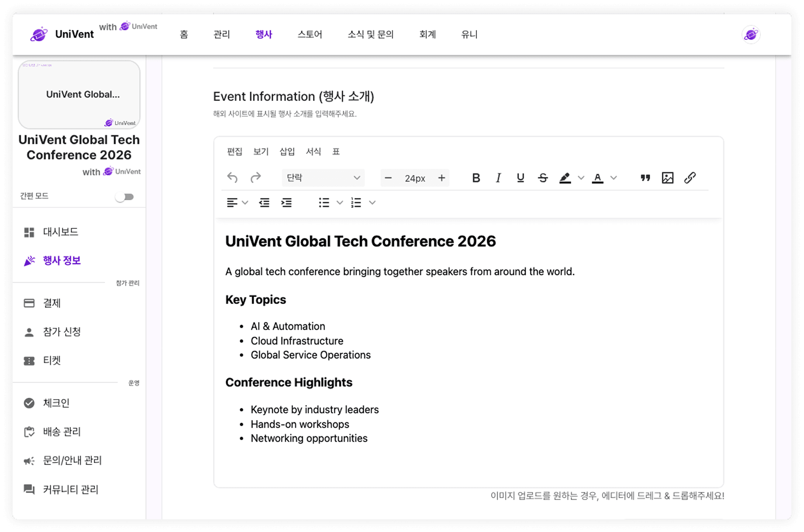Click the UniVent Global event thumbnail card

79,94
